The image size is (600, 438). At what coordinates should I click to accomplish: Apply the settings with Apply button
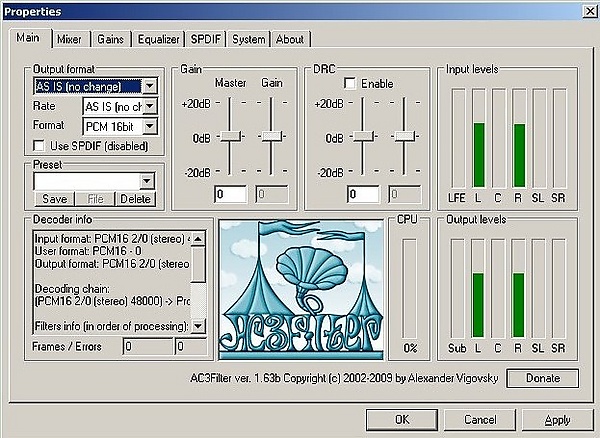click(x=557, y=420)
